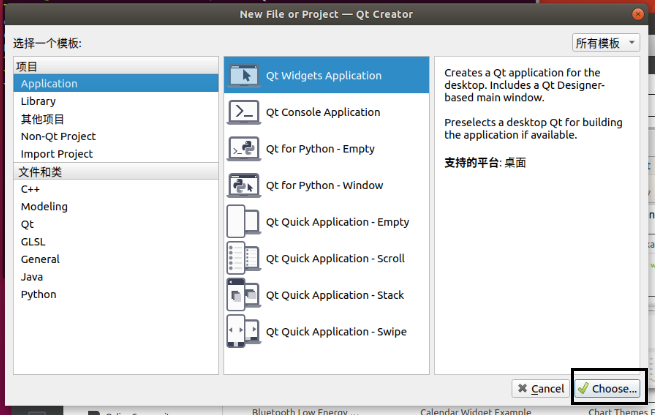The width and height of the screenshot is (655, 415).
Task: Select the Qt Widgets Application icon
Action: point(243,75)
